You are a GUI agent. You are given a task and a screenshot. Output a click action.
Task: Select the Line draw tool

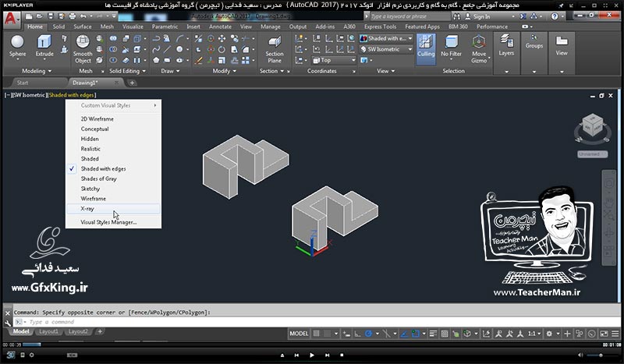[168, 49]
